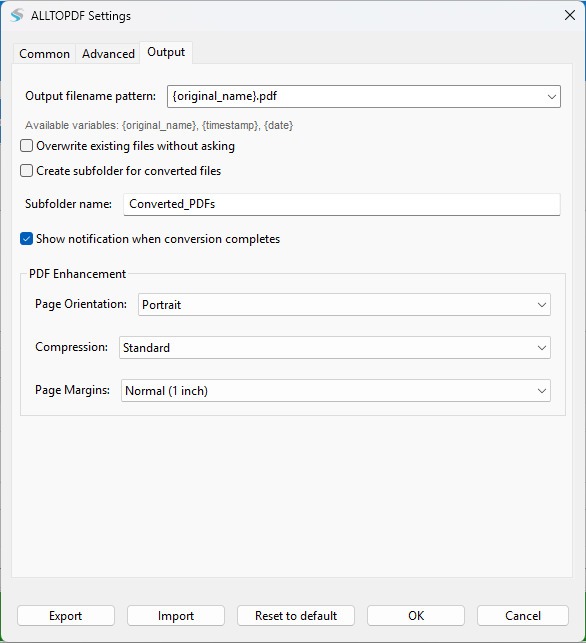Click the Export button
Image resolution: width=586 pixels, height=643 pixels.
pos(66,616)
